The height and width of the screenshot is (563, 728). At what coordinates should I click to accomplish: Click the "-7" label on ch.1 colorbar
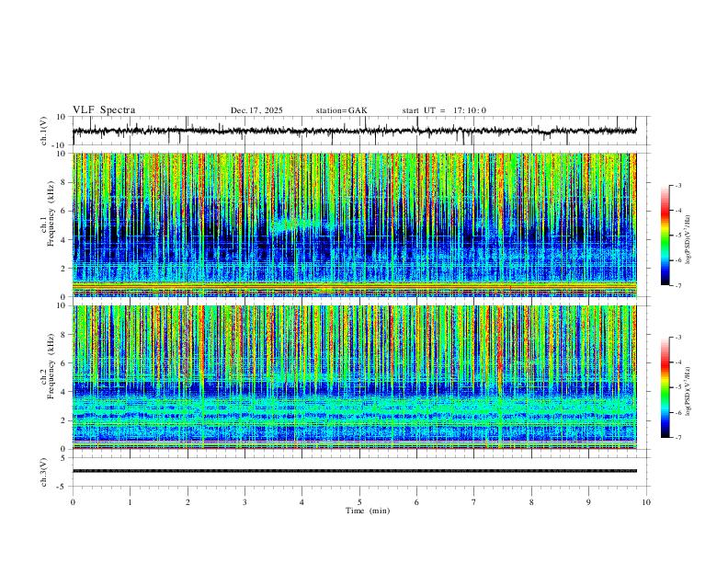click(x=677, y=285)
